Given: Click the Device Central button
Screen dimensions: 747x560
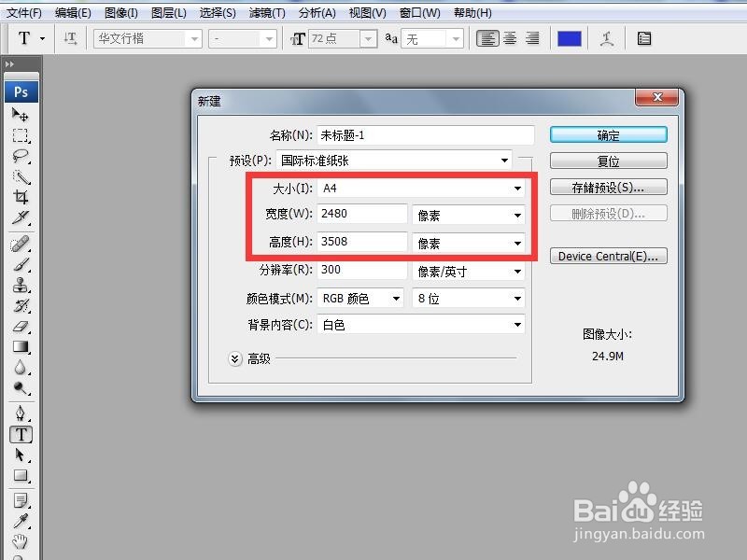Looking at the screenshot, I should [608, 256].
